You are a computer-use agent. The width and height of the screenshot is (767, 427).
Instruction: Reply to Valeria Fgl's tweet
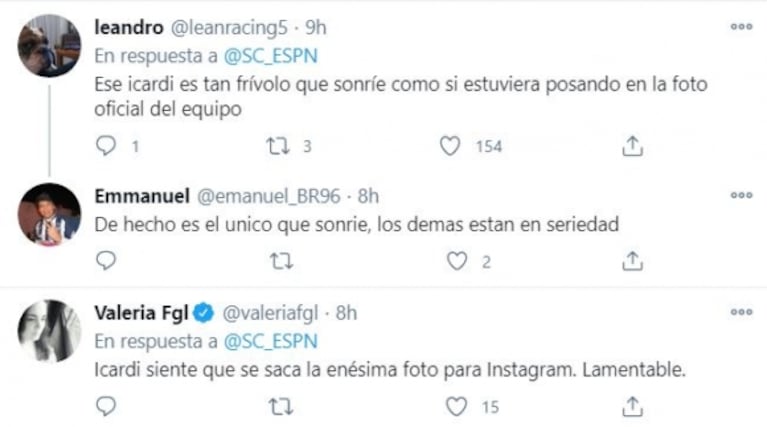[106, 407]
